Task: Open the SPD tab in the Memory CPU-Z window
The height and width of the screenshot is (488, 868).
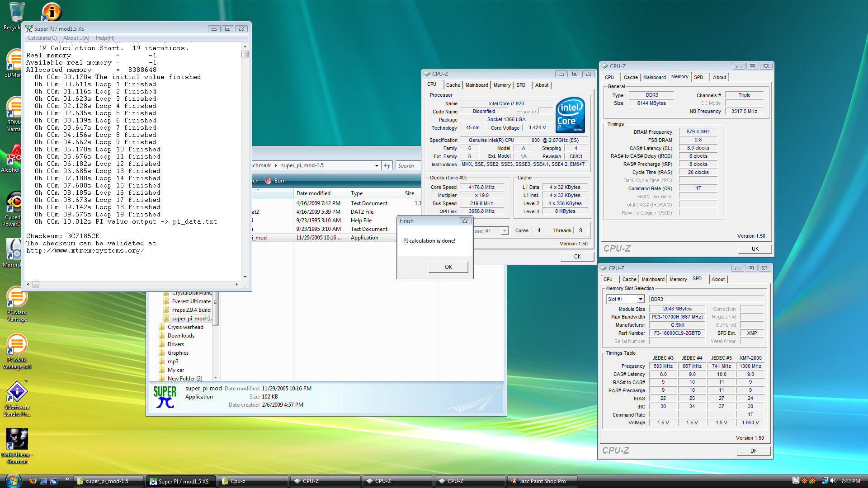Action: (698, 77)
